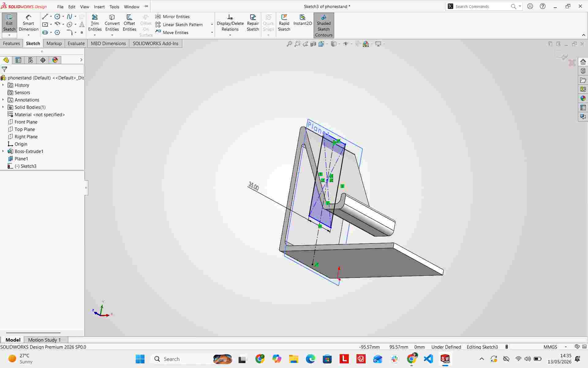The height and width of the screenshot is (368, 588).
Task: Expand FeatureManager tabs chevron
Action: click(81, 60)
